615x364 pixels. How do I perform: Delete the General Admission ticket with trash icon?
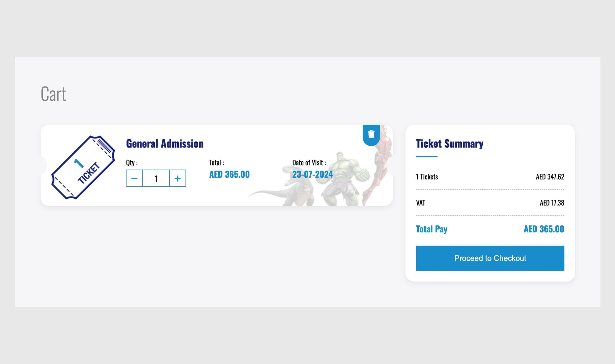pyautogui.click(x=371, y=134)
